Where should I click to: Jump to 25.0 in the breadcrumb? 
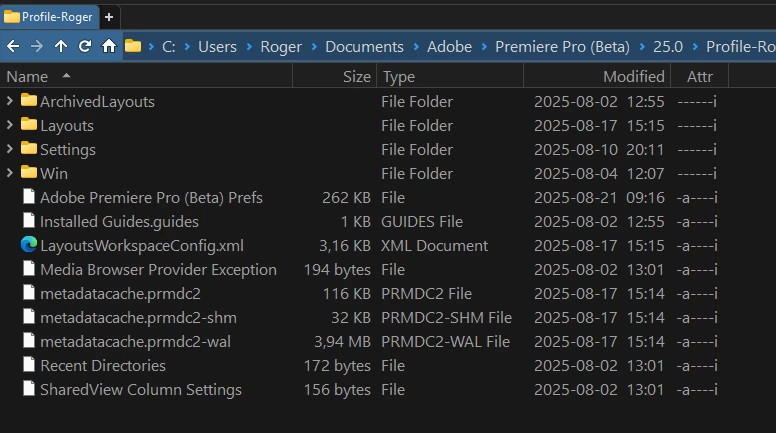(668, 47)
